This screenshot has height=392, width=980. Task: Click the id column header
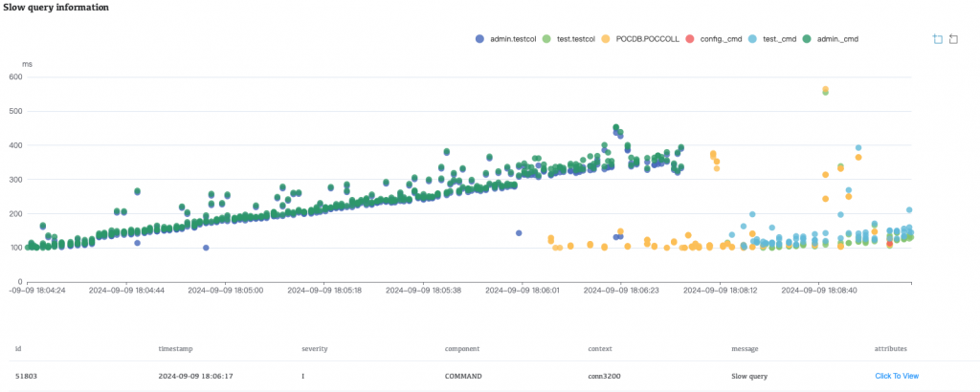18,350
